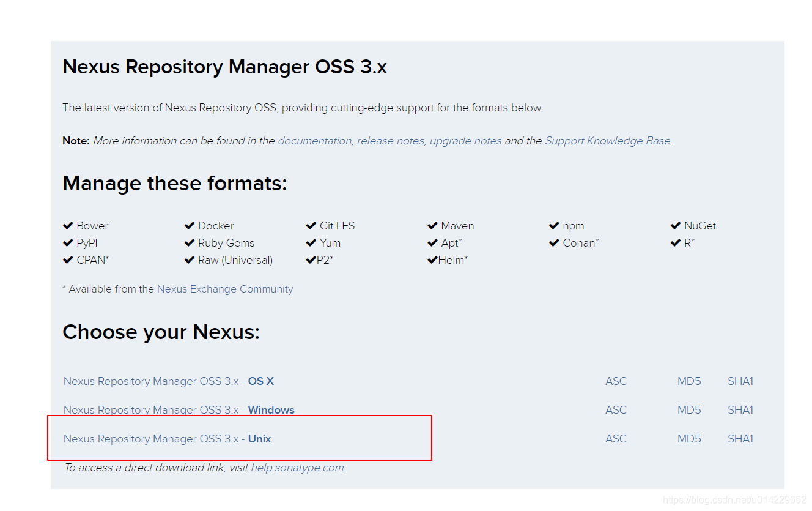Click the checkmark next to Bower
Screen dimensions: 812x511
click(x=68, y=226)
